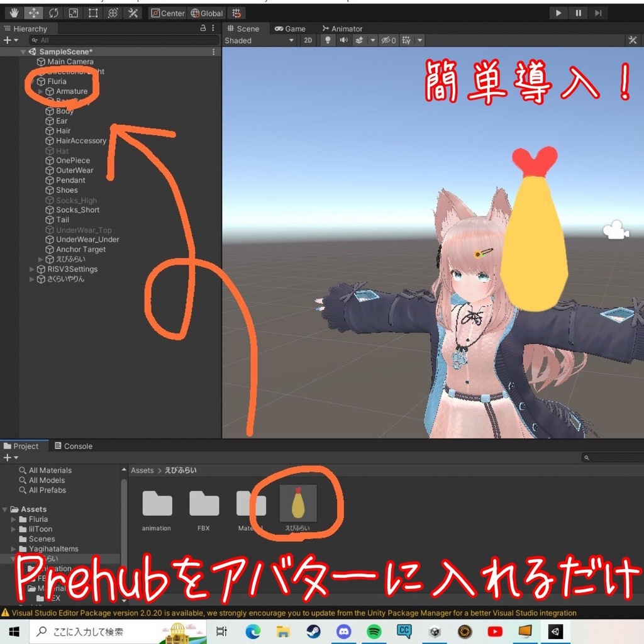
Task: Click the Play button
Action: pyautogui.click(x=558, y=13)
